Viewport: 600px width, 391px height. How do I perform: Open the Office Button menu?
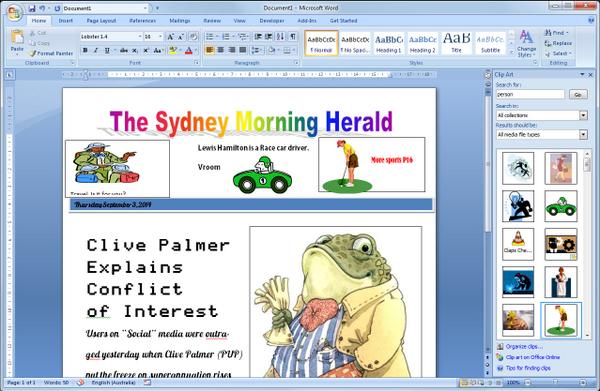15,13
